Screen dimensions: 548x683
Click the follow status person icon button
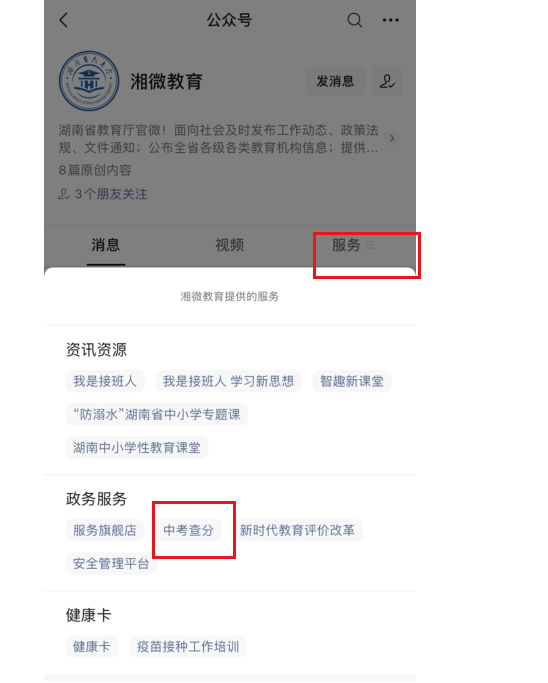coord(387,81)
